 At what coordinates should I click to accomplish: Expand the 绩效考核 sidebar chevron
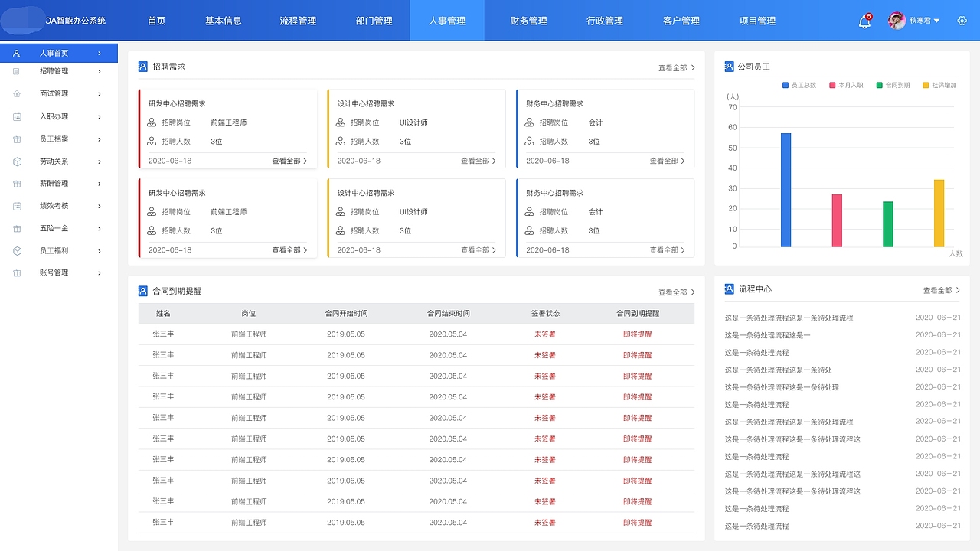pos(100,206)
